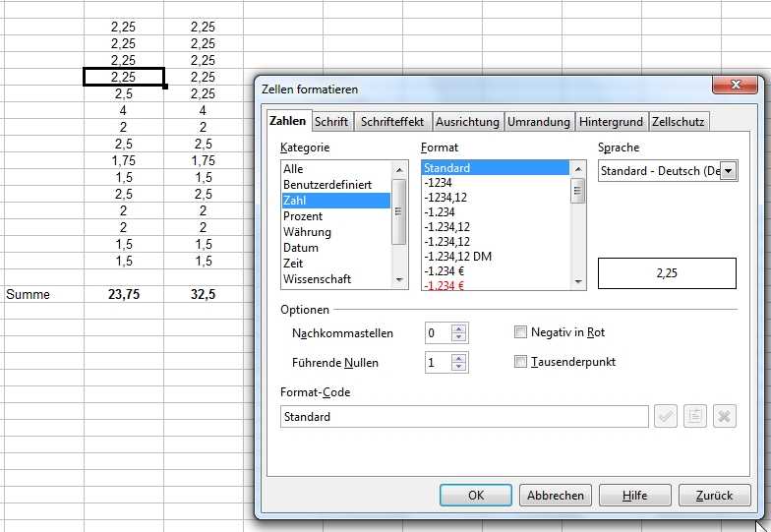Click the edit comment icon beside Format-Code
Image resolution: width=771 pixels, height=532 pixels.
pos(694,416)
